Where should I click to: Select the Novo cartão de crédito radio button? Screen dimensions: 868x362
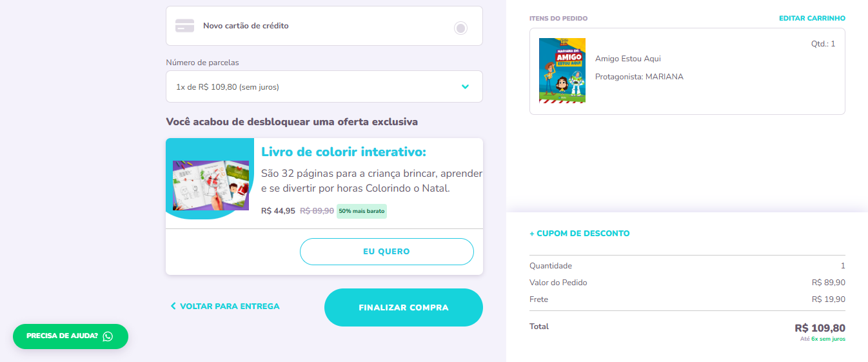pyautogui.click(x=460, y=28)
